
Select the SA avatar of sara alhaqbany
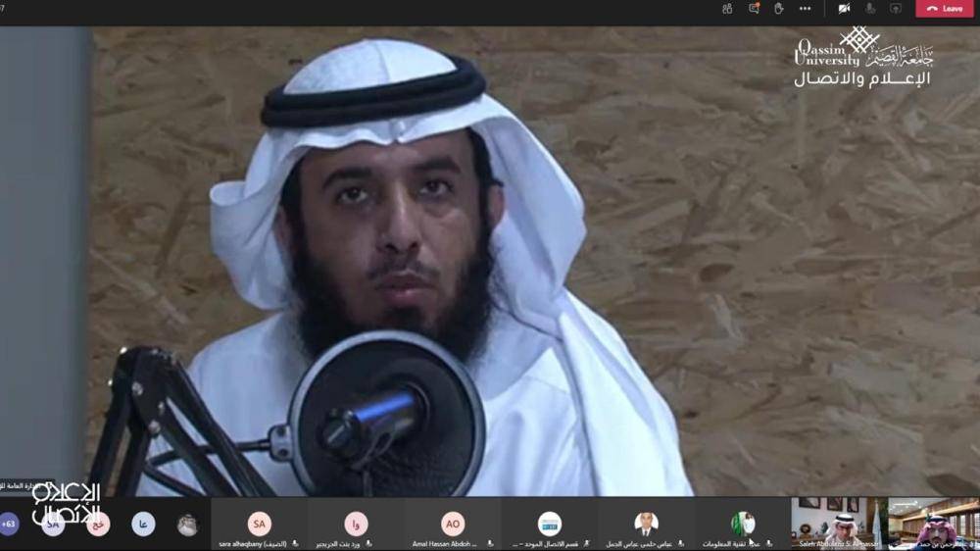pos(259,524)
